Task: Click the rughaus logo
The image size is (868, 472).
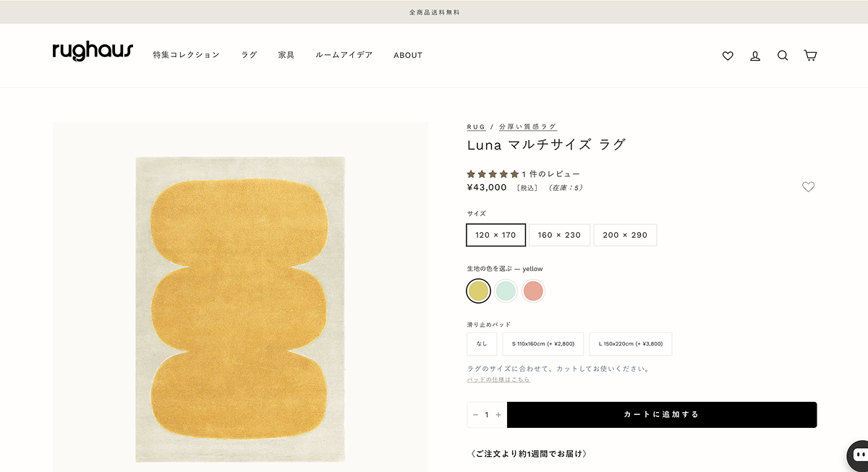Action: (93, 51)
